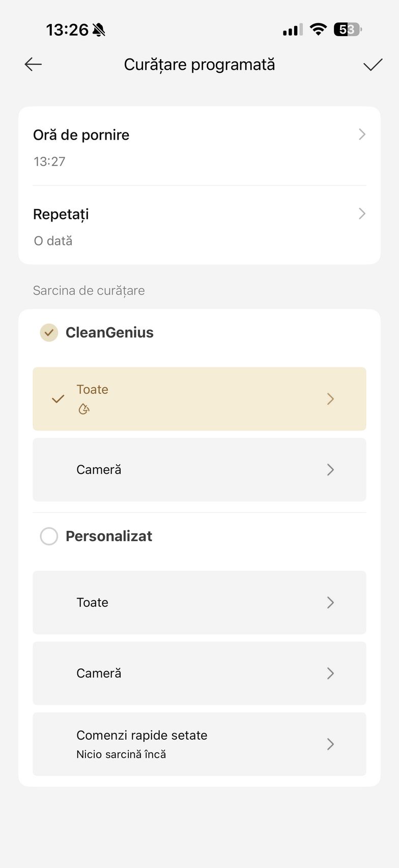The width and height of the screenshot is (399, 868).
Task: Open the Oră de pornire chevron
Action: coord(362,134)
